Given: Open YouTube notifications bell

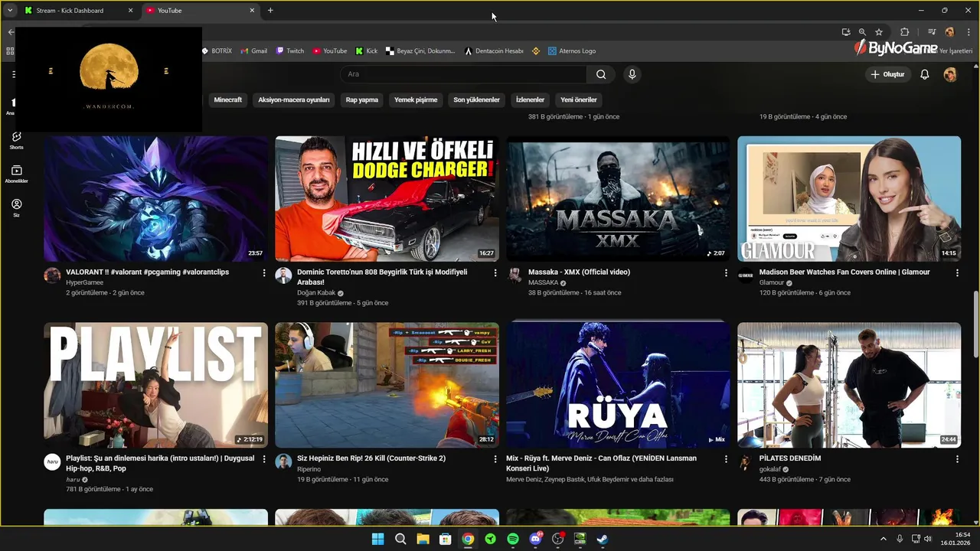Looking at the screenshot, I should [x=925, y=74].
